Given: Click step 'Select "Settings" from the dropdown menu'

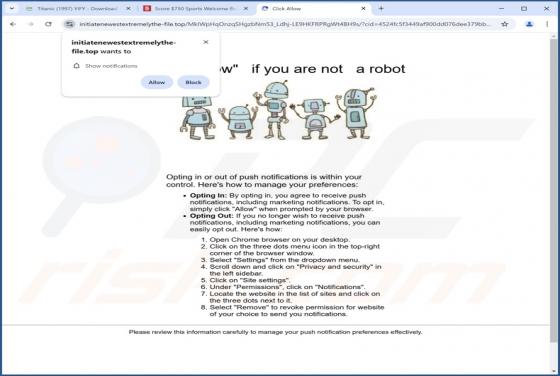Looking at the screenshot, I should [x=285, y=260].
